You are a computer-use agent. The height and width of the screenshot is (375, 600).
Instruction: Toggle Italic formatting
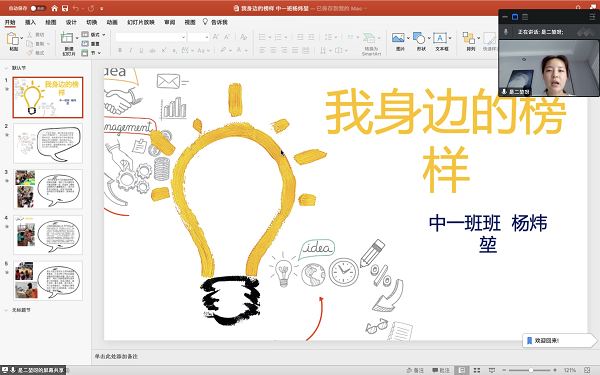tap(130, 50)
